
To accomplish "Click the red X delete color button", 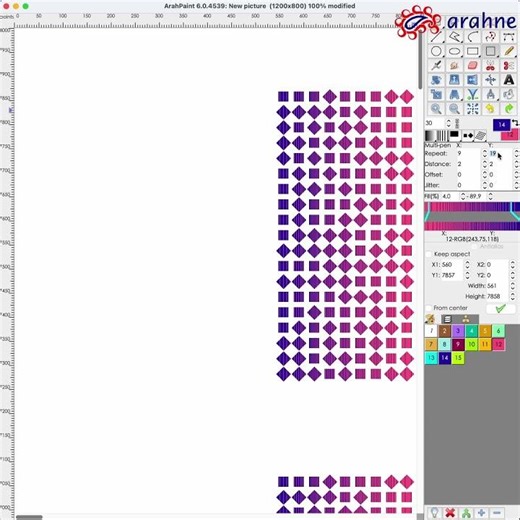I will tap(450, 513).
